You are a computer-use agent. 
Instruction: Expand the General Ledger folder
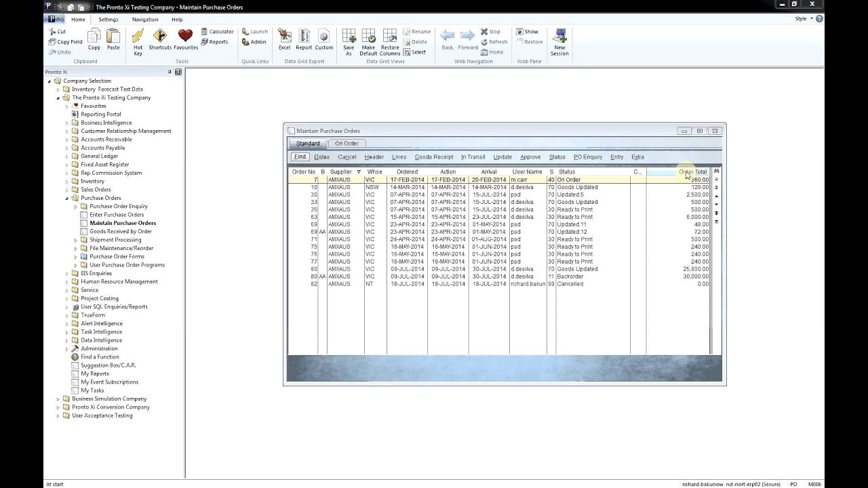[x=66, y=156]
